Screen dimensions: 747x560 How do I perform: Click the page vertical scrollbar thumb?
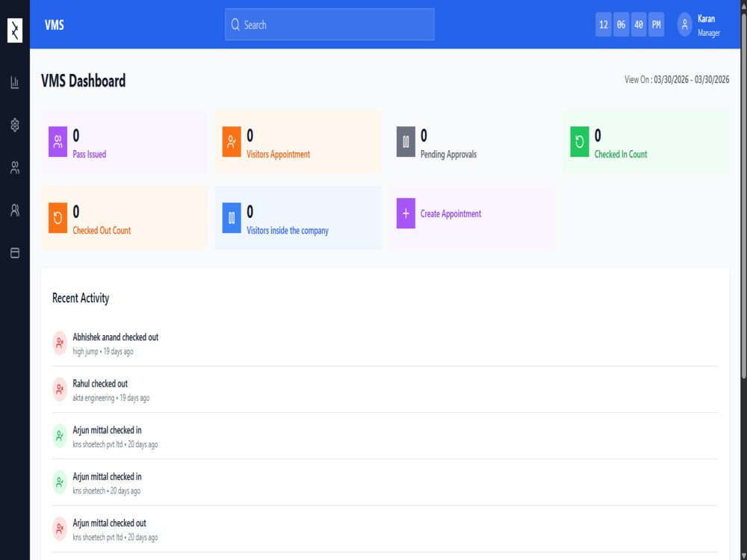coord(744,195)
